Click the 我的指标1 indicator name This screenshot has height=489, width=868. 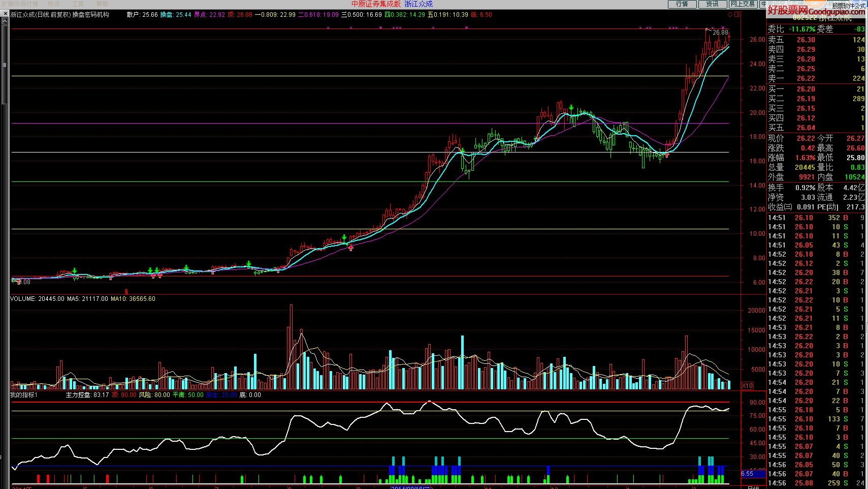(24, 395)
